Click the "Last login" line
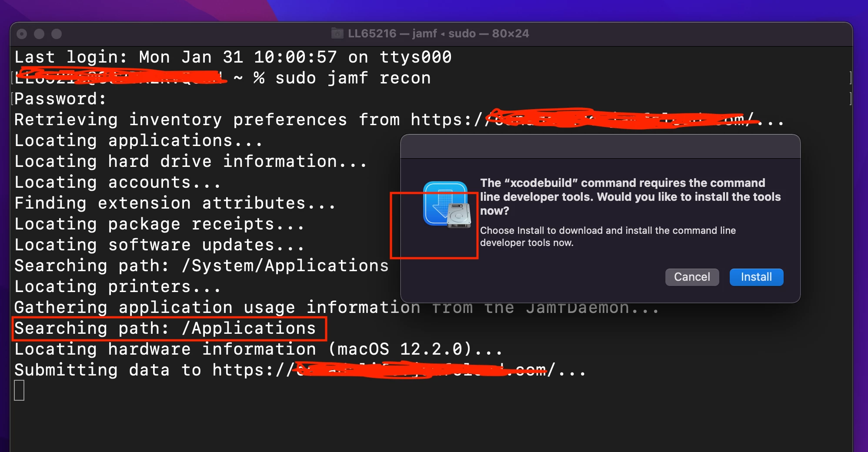 point(233,57)
